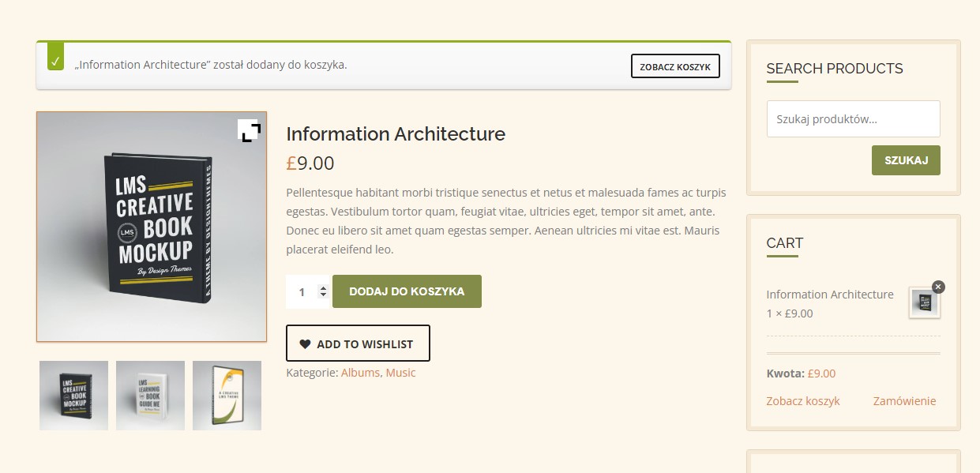Image resolution: width=980 pixels, height=473 pixels.
Task: Decrease product quantity with the down arrow
Action: tap(323, 295)
